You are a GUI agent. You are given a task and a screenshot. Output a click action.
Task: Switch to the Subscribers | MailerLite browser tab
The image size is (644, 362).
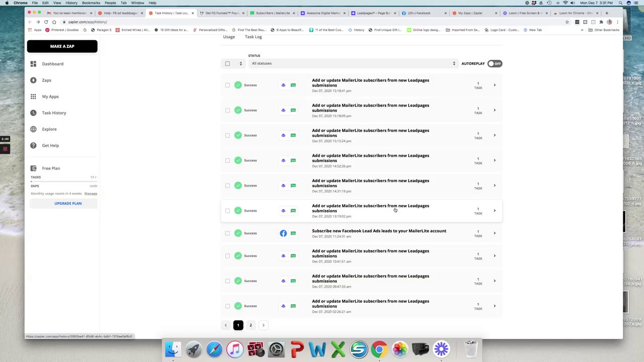[x=272, y=13]
